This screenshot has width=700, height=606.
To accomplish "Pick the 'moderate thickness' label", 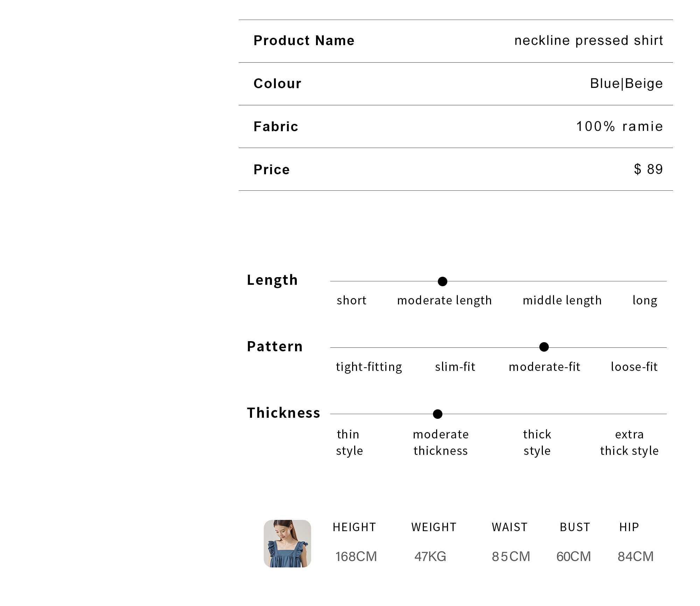I will tap(441, 442).
